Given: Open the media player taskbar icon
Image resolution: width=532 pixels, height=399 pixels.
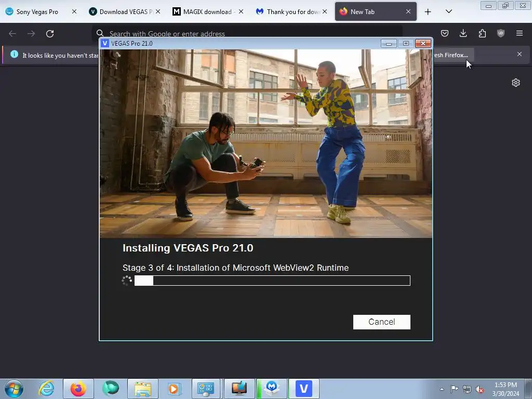Looking at the screenshot, I should (175, 389).
